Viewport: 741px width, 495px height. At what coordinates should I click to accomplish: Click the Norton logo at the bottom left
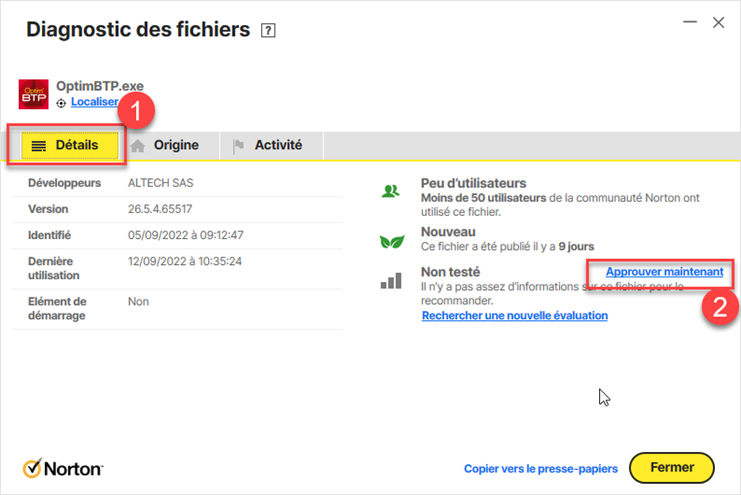coord(62,468)
